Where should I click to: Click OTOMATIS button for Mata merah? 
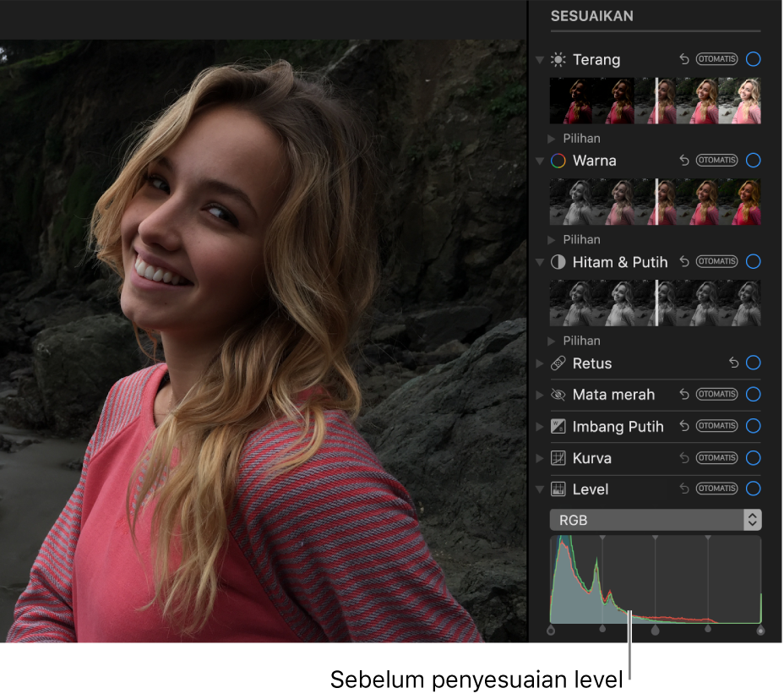click(x=716, y=395)
